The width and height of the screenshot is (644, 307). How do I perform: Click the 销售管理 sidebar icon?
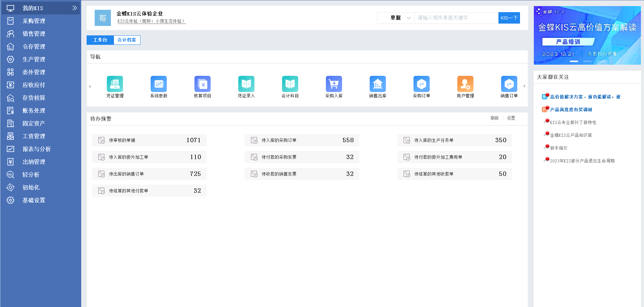10,34
